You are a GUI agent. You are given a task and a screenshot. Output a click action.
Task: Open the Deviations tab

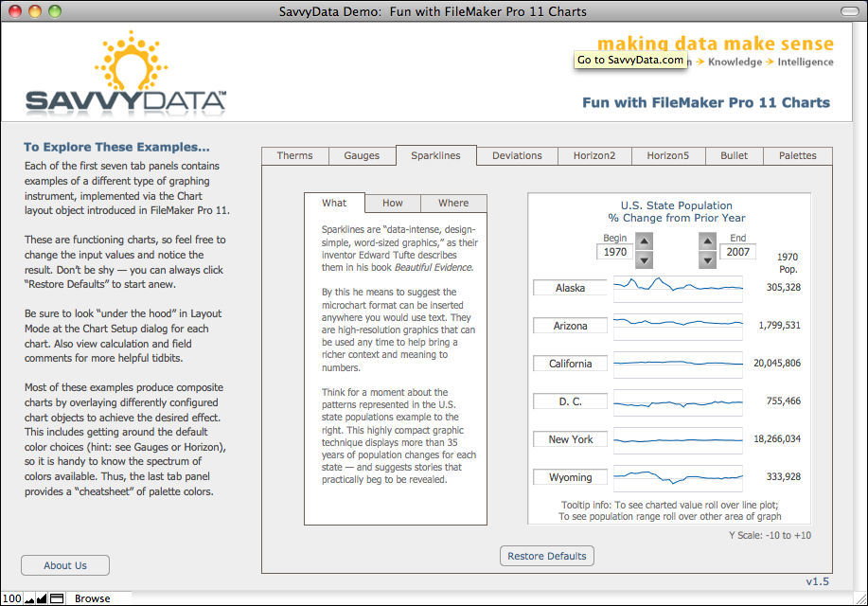click(517, 155)
